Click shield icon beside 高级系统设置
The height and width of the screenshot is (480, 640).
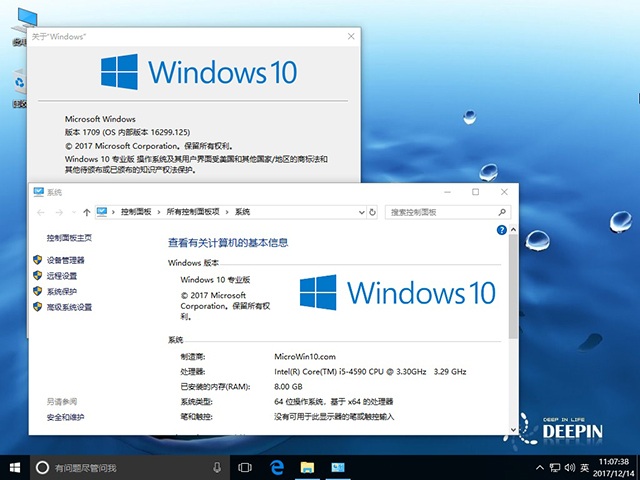coord(38,307)
